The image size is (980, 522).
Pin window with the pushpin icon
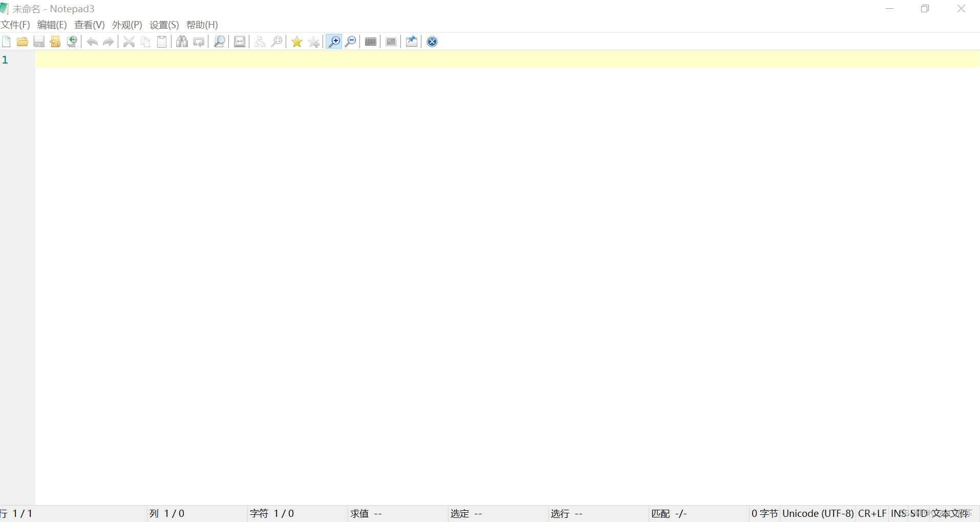[412, 41]
